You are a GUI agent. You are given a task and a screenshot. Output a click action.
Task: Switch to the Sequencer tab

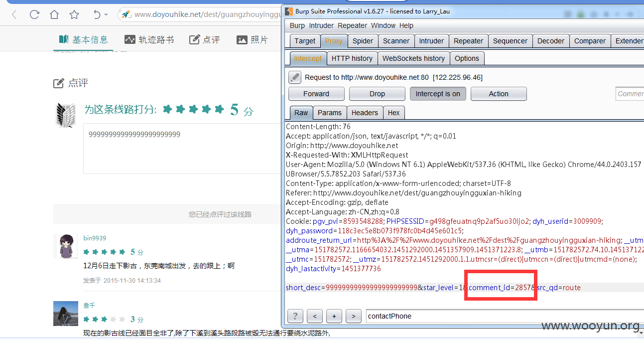(510, 41)
